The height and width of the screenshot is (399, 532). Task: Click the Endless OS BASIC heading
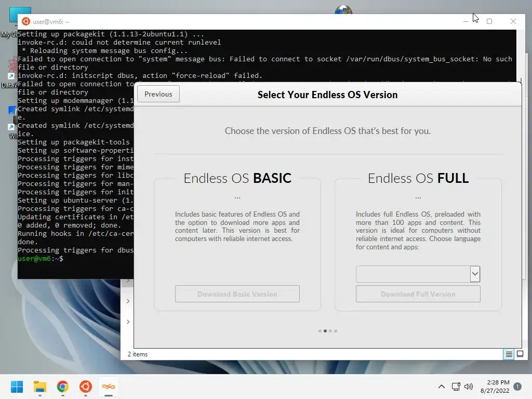tap(237, 178)
